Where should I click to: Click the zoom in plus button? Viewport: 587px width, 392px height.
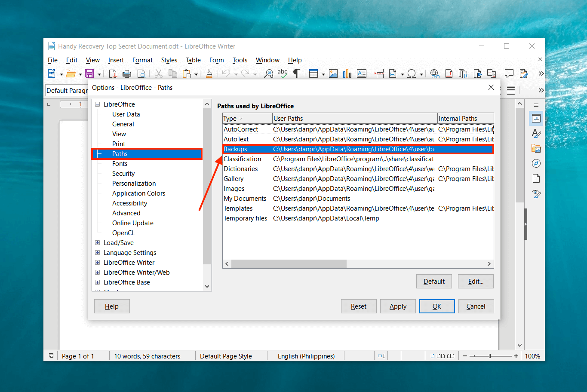tap(516, 356)
